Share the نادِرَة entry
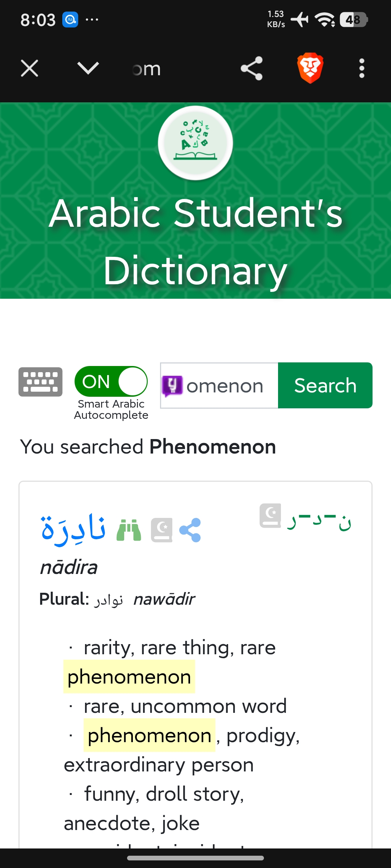 coord(190,530)
